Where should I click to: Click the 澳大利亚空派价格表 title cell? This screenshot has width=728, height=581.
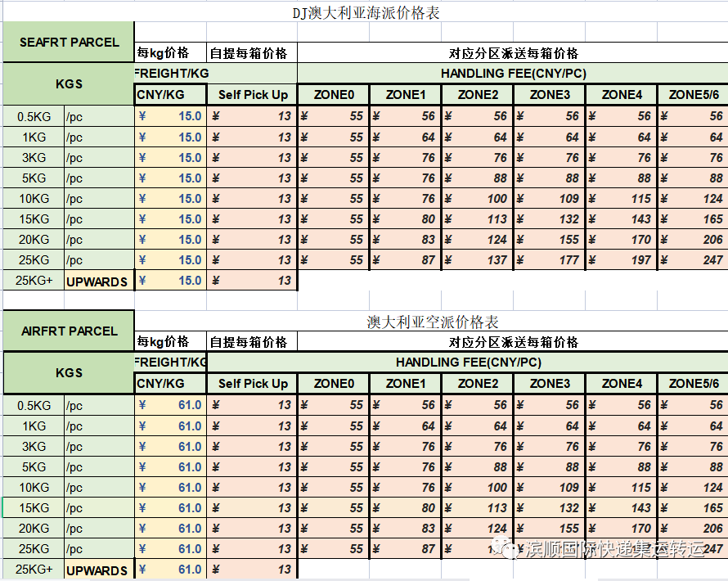[x=432, y=322]
